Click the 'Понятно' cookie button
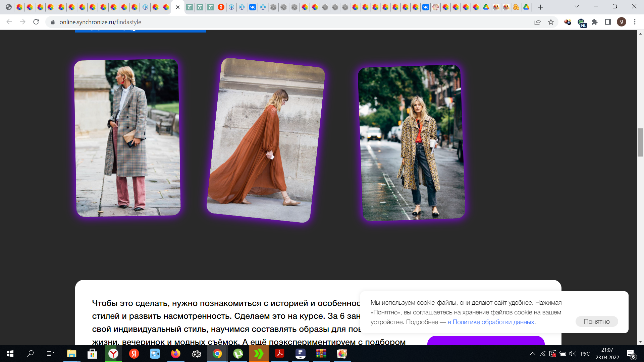Screen dimensions: 644x362 (596, 321)
